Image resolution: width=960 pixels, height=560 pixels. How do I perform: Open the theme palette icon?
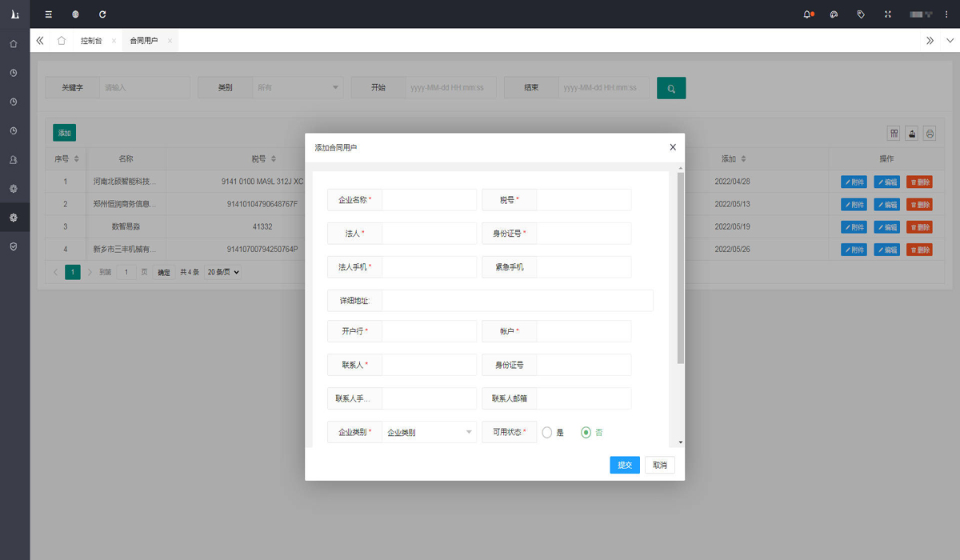pos(834,14)
